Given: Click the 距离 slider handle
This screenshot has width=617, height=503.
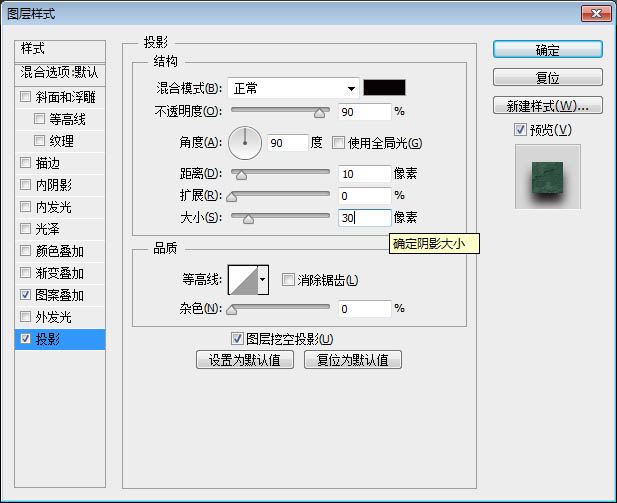Looking at the screenshot, I should 241,175.
